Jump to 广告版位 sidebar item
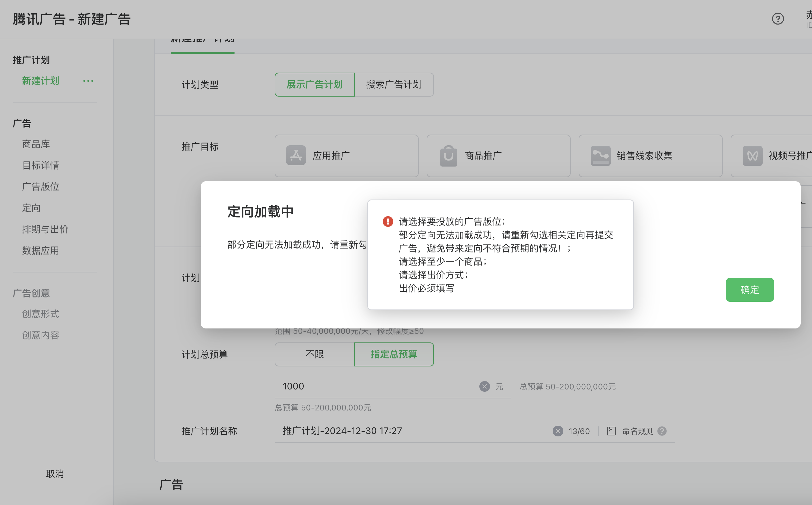The image size is (812, 505). click(40, 186)
